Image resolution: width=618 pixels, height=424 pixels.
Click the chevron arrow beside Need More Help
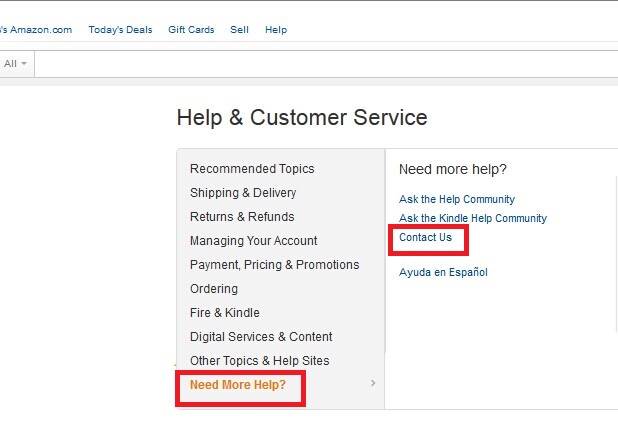pos(373,384)
